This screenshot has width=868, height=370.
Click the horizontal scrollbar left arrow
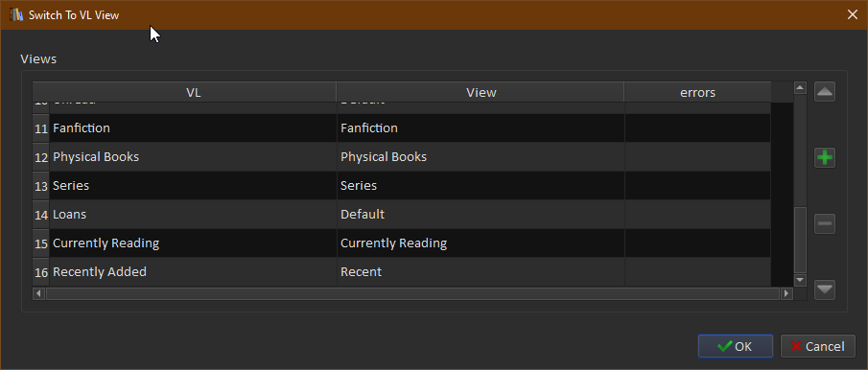pyautogui.click(x=38, y=293)
